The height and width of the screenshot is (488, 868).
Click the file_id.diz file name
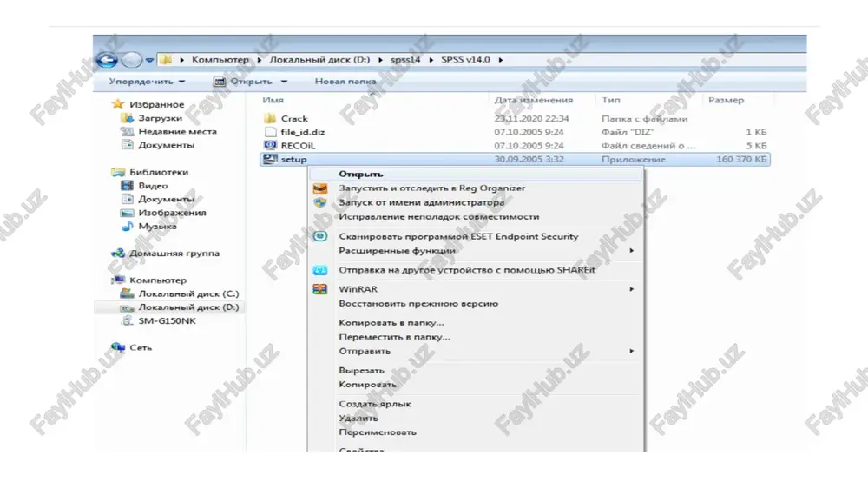tap(303, 132)
